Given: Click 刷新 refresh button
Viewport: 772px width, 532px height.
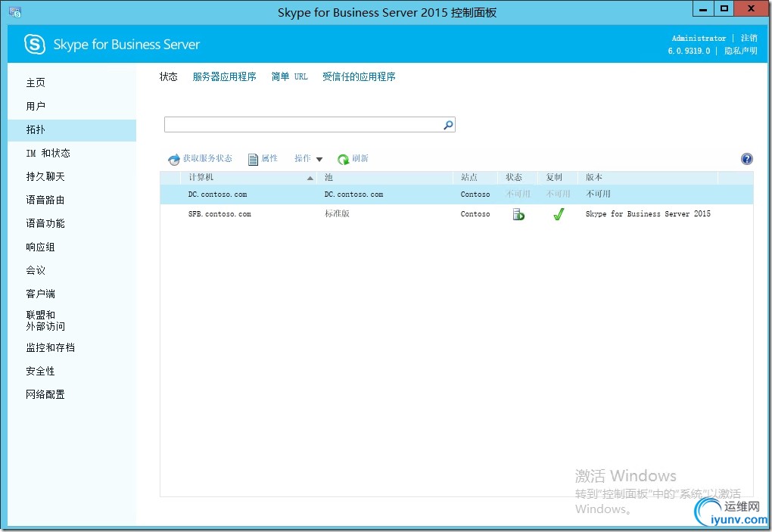Looking at the screenshot, I should [x=353, y=158].
